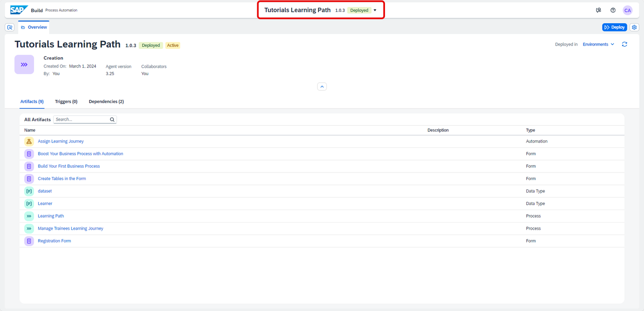This screenshot has height=311, width=644.
Task: Click the Deployed status badge beside the main title
Action: click(x=151, y=46)
